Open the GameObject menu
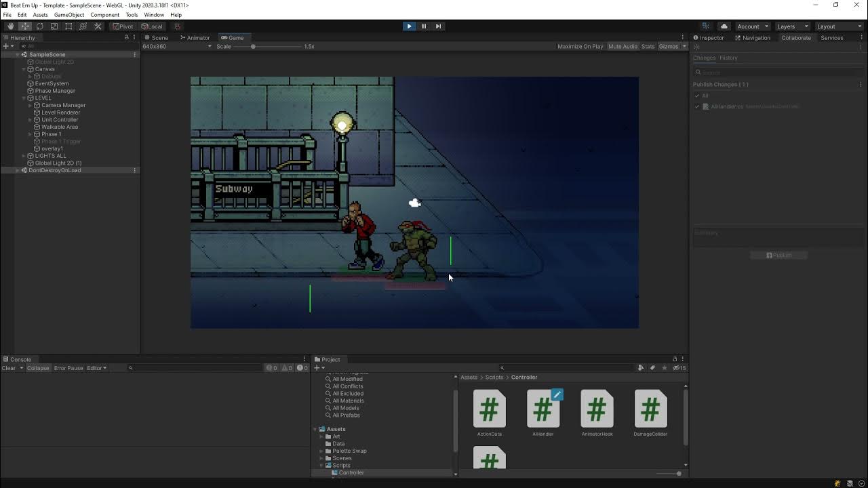Image resolution: width=868 pixels, height=488 pixels. coord(69,15)
